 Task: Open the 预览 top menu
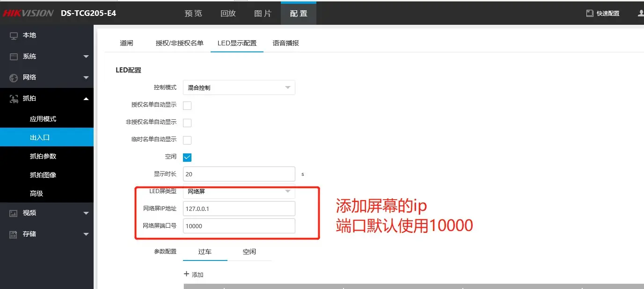tap(193, 14)
